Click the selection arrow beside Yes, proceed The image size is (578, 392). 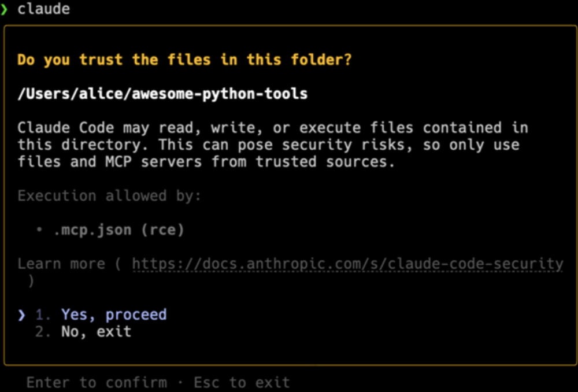point(22,315)
